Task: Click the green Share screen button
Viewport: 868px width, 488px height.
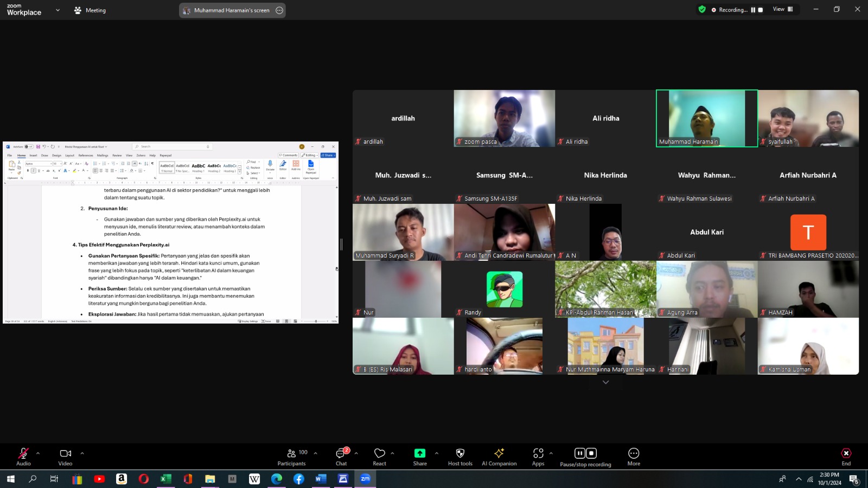Action: pyautogui.click(x=420, y=457)
